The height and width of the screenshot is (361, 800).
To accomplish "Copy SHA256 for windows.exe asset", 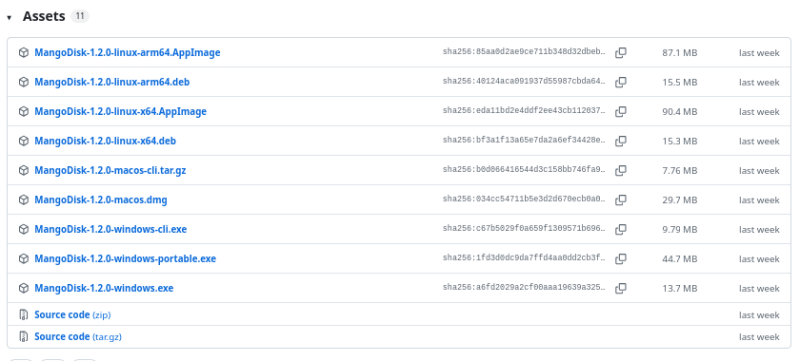I will [620, 288].
